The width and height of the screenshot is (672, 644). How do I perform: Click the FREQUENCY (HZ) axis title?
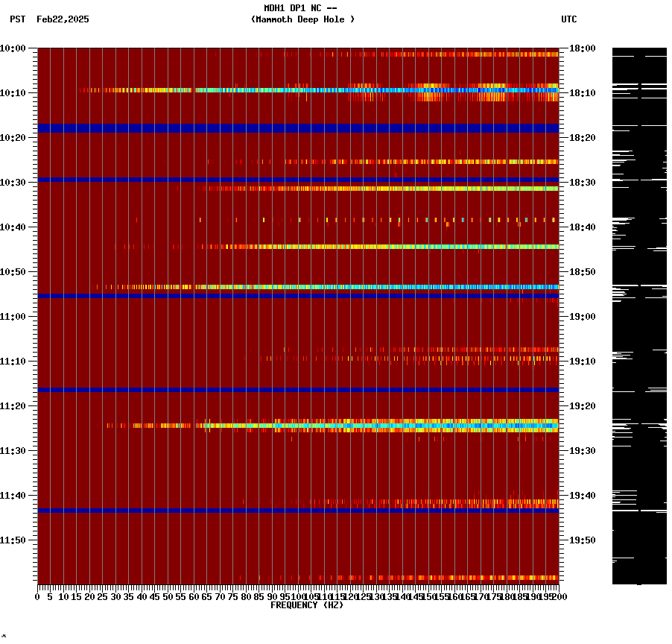click(x=308, y=606)
